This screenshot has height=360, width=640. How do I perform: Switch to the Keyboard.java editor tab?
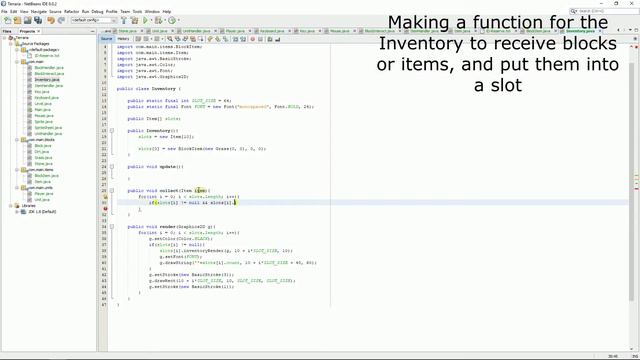point(271,31)
